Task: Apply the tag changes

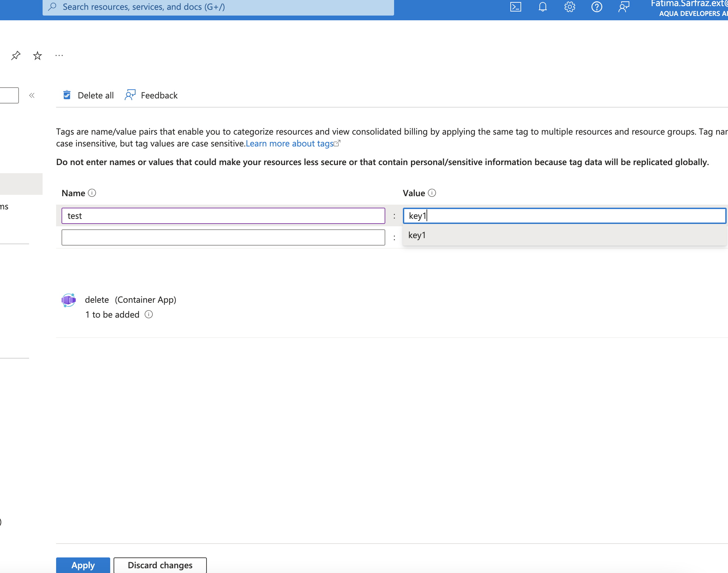Action: pos(83,565)
